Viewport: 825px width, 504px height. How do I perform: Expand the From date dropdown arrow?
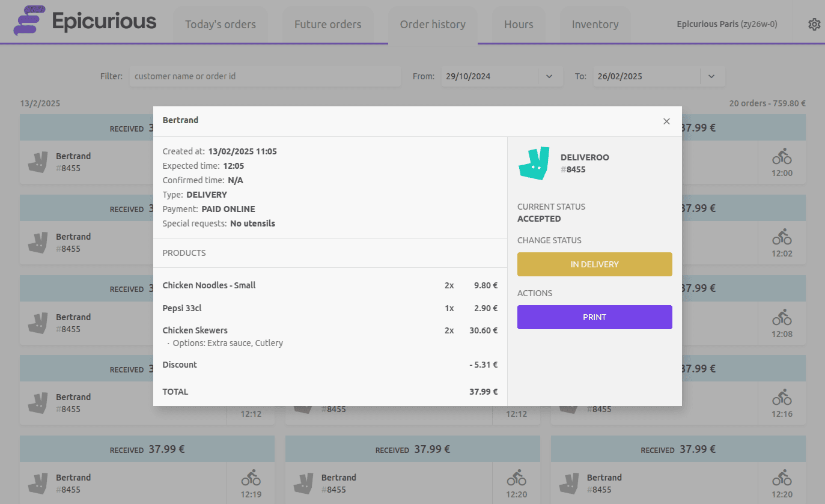point(549,76)
